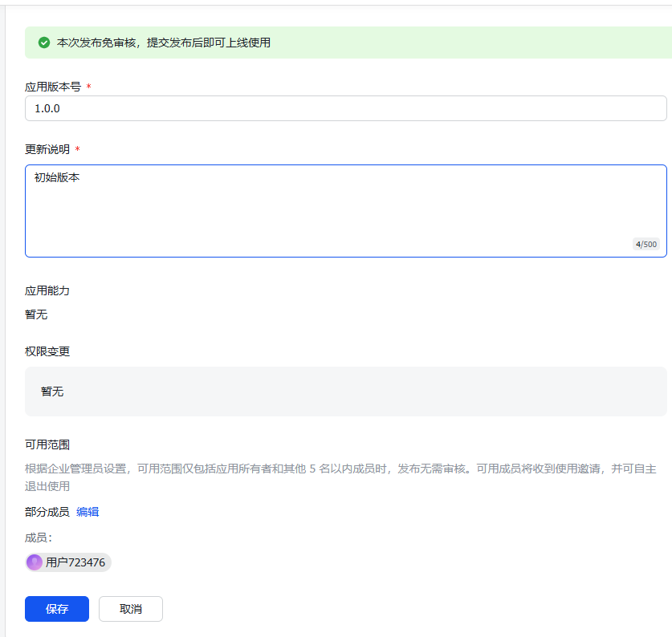Click the 应用能力 section heading
The width and height of the screenshot is (672, 637).
[x=47, y=290]
